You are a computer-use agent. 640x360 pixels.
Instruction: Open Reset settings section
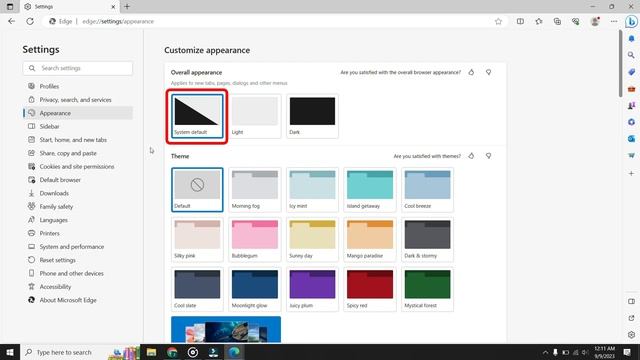click(x=78, y=260)
